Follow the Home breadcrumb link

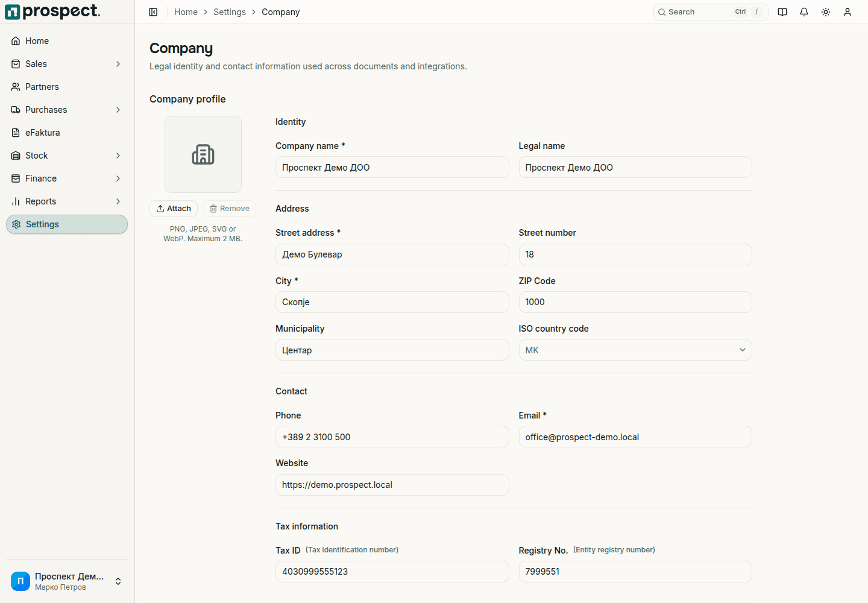[x=186, y=12]
